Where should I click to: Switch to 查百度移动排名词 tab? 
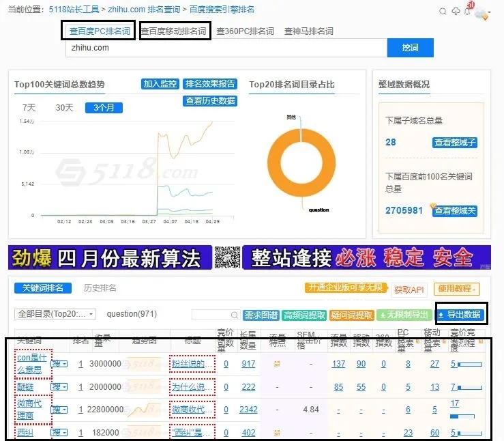click(x=174, y=31)
